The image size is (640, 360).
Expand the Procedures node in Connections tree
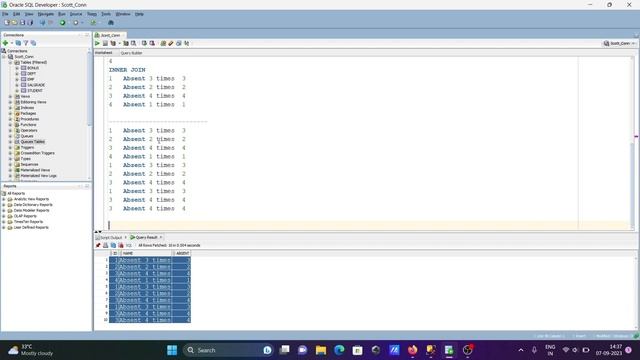11,119
